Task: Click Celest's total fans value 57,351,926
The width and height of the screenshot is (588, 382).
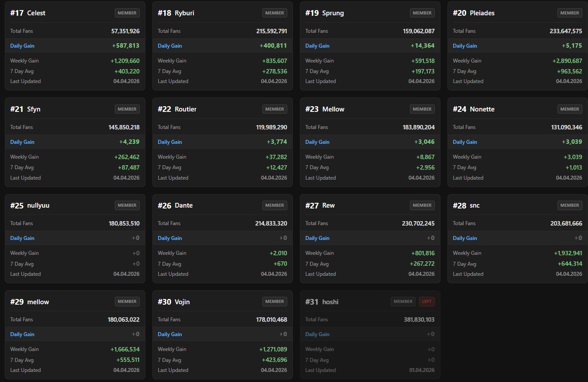Action: pos(125,31)
